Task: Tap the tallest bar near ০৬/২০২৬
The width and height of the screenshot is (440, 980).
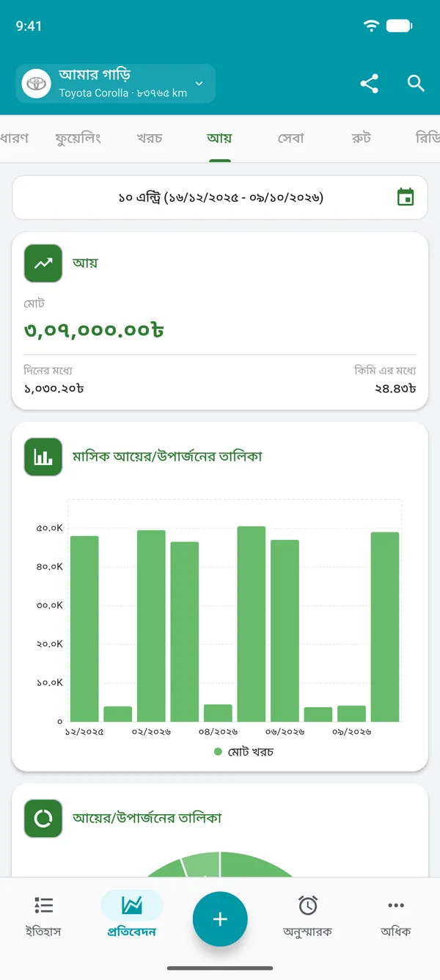Action: pyautogui.click(x=252, y=624)
